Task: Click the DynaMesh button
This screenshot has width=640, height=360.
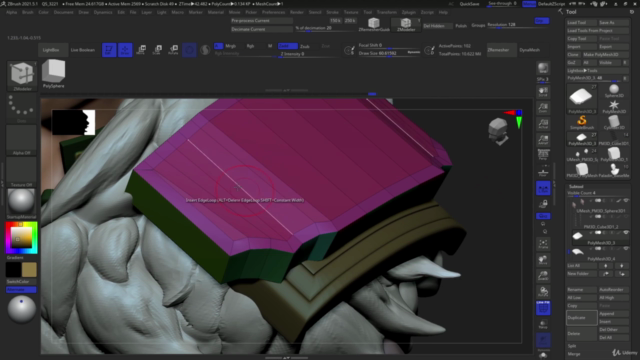Action: coord(529,50)
